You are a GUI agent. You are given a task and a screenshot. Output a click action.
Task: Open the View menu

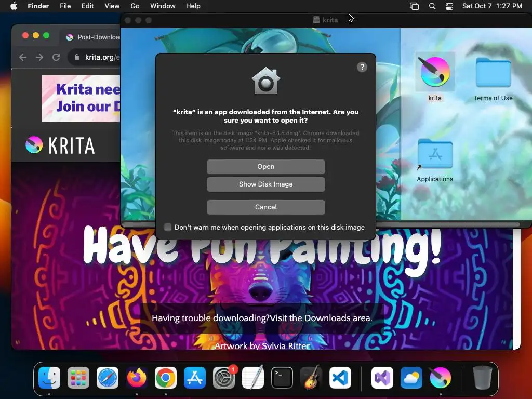pos(112,6)
